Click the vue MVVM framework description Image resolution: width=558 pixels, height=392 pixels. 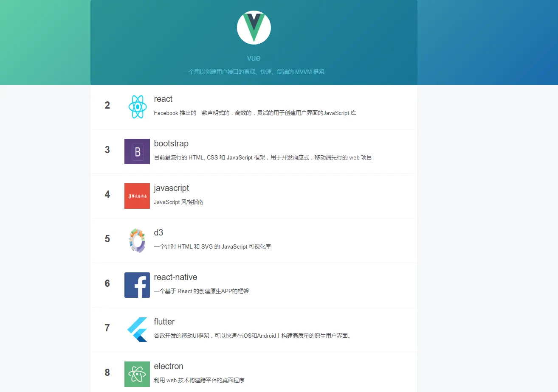(254, 72)
